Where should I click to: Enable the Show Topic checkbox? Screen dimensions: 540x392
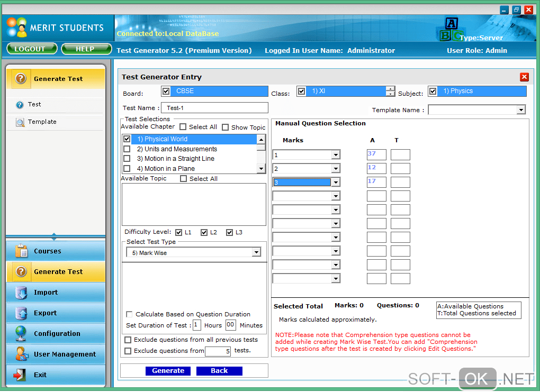coord(225,127)
